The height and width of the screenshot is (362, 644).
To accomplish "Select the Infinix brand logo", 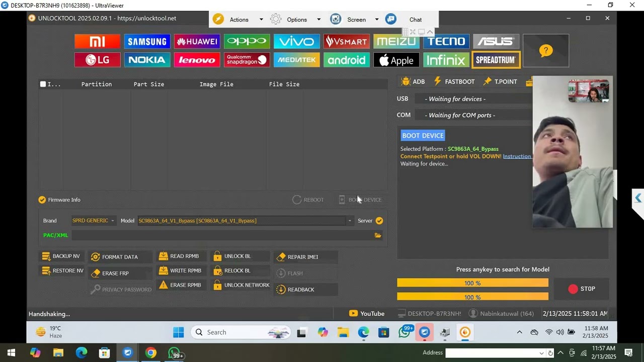I will (446, 60).
